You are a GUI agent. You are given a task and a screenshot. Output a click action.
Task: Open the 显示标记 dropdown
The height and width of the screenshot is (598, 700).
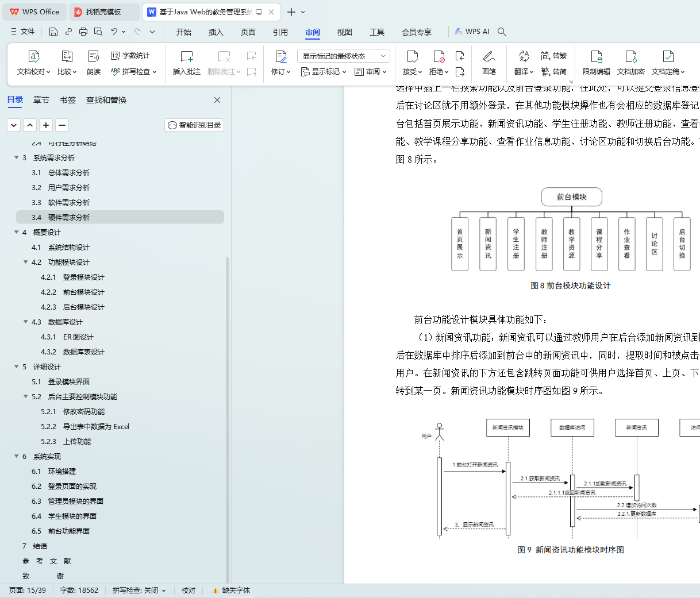324,72
